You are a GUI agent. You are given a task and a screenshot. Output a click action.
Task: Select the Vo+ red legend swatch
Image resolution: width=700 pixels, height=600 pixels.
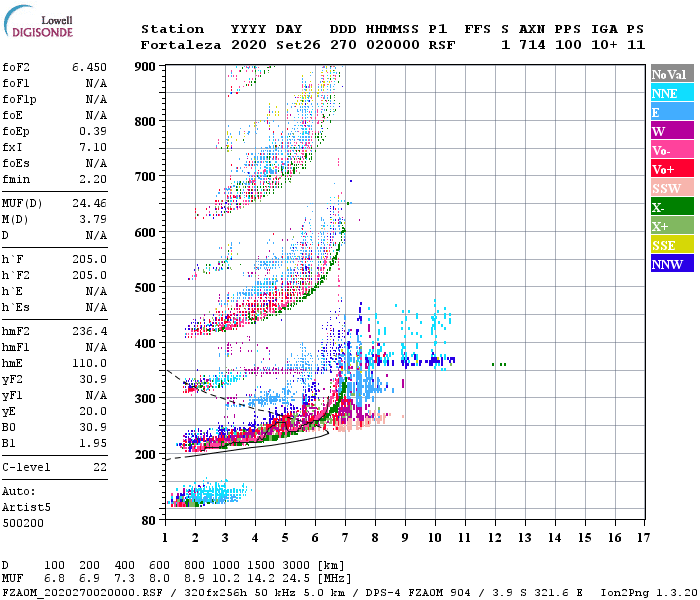tap(672, 169)
